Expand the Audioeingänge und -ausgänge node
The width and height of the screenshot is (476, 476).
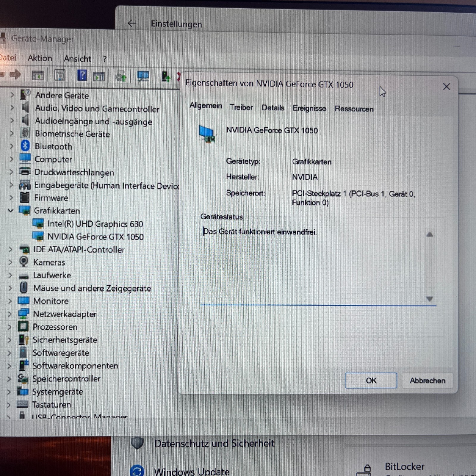(12, 120)
